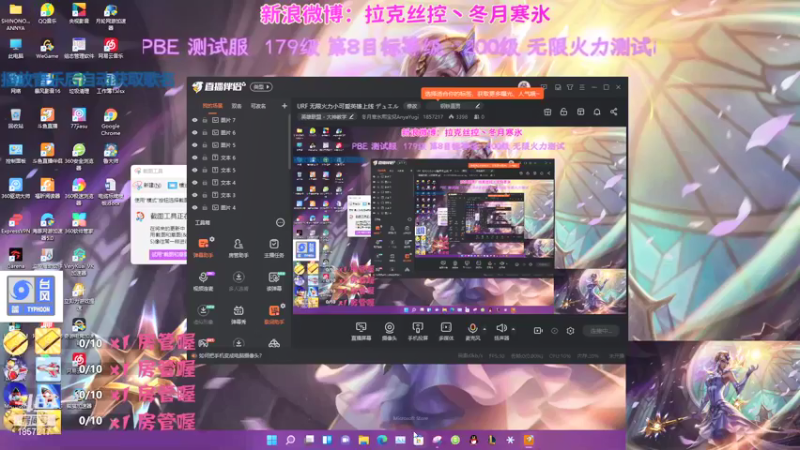Click the record video icon

pos(538,331)
